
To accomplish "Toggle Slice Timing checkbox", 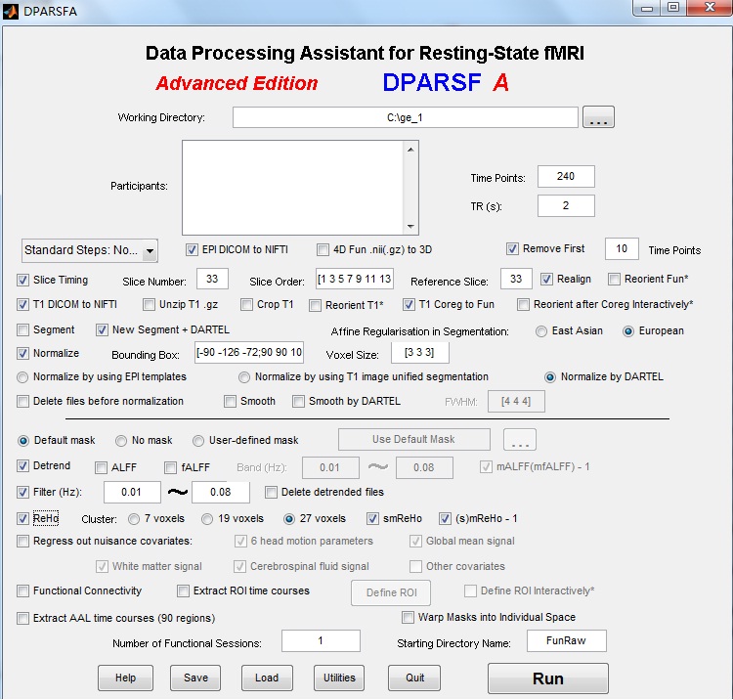I will 22,280.
